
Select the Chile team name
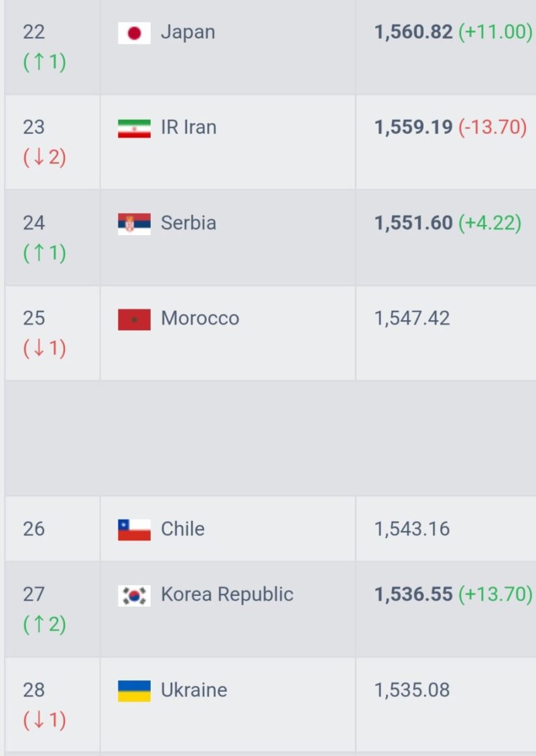coord(182,529)
